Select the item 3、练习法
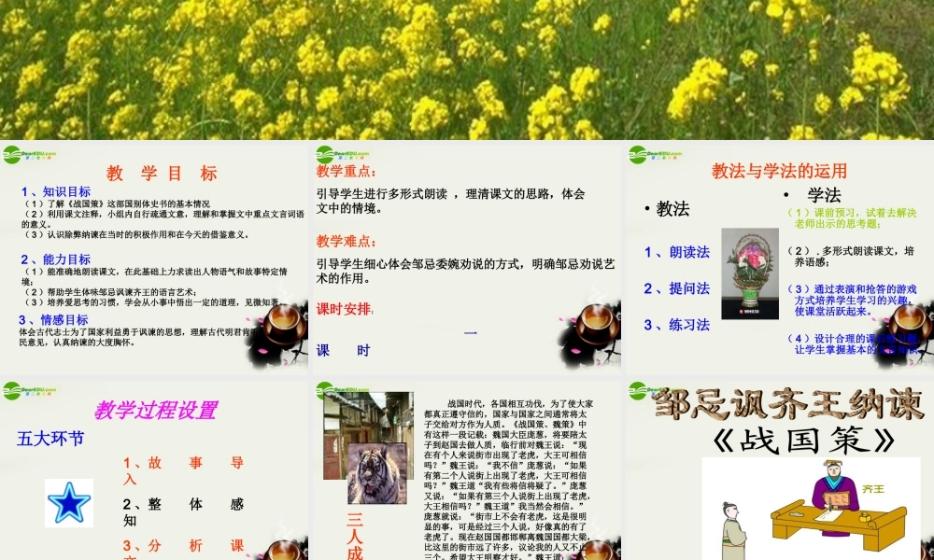Viewport: 934px width, 560px height. [676, 325]
